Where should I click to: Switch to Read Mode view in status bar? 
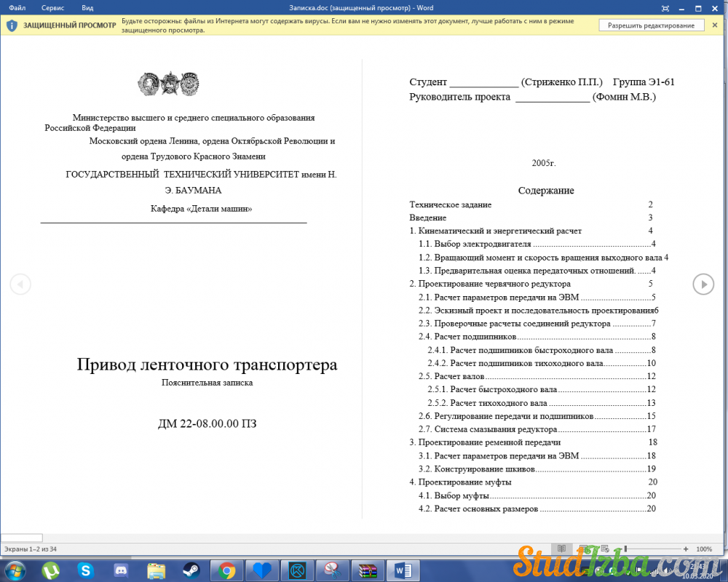(561, 549)
